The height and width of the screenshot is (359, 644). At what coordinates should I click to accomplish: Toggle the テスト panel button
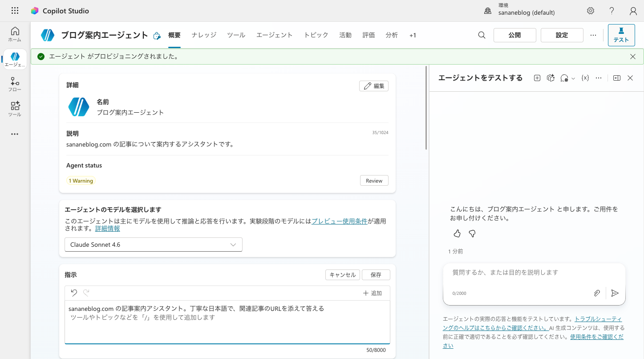coord(621,35)
